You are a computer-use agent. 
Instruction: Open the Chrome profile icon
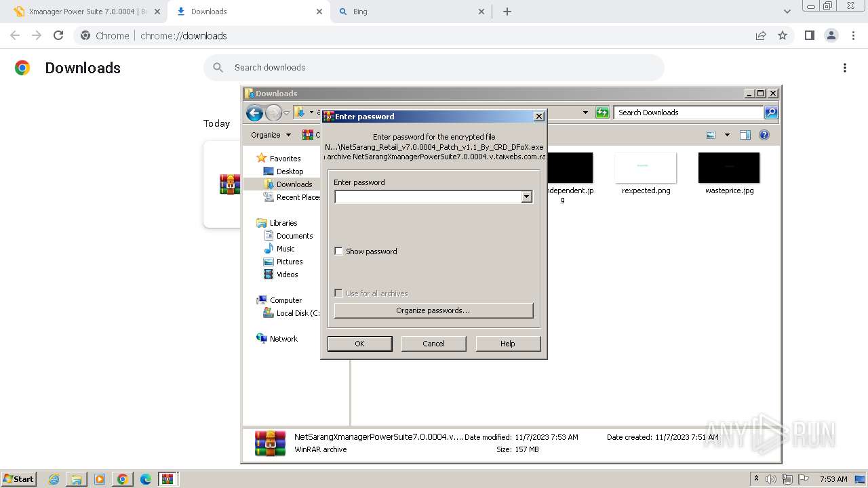[x=831, y=35]
